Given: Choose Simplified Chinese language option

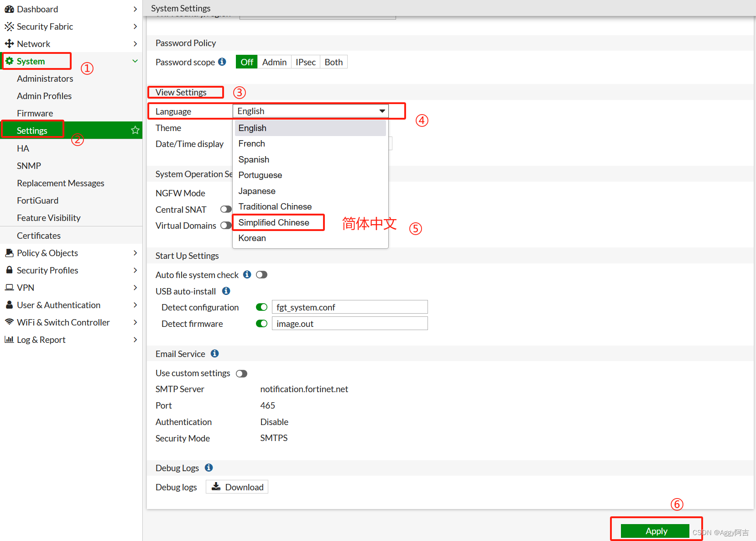Looking at the screenshot, I should point(310,222).
